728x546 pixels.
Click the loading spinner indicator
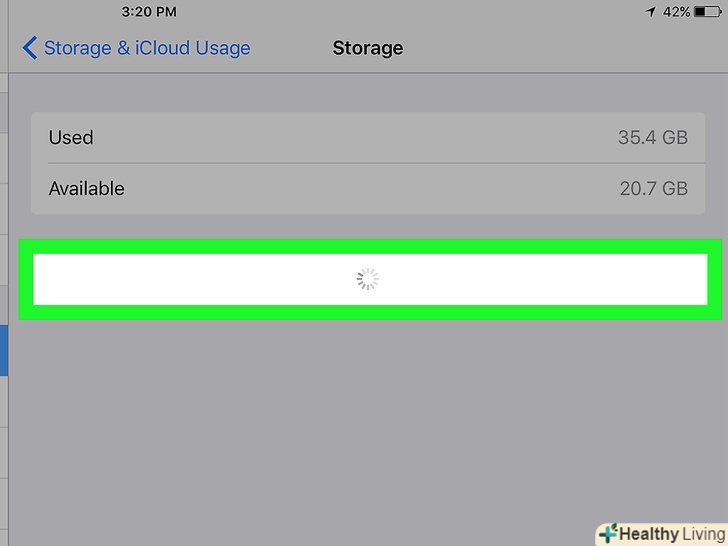pyautogui.click(x=368, y=280)
